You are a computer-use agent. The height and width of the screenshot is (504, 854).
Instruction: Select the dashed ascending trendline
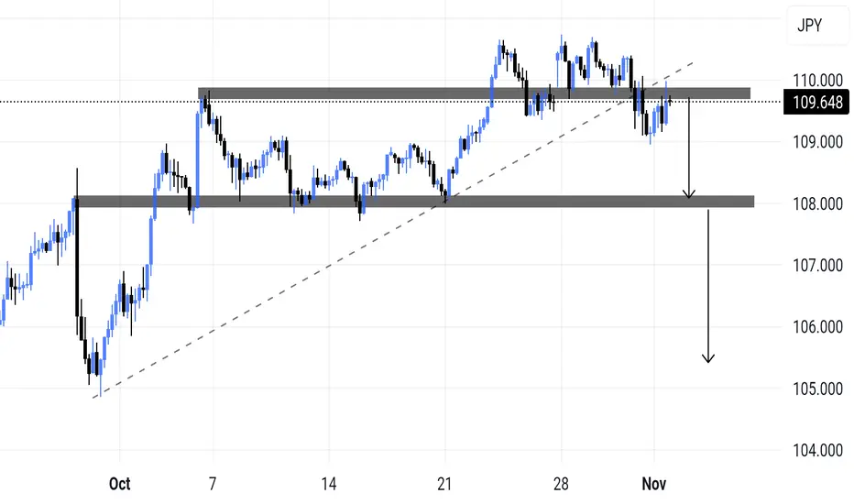click(392, 230)
